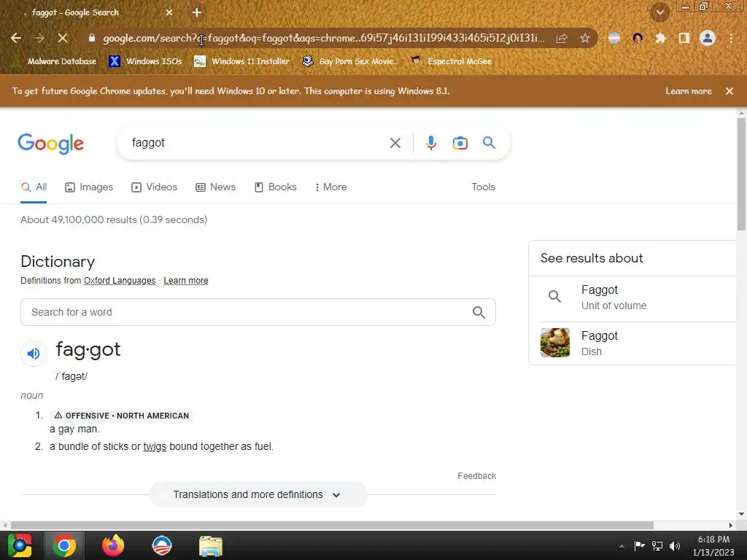The image size is (747, 560).
Task: Open tab search dropdown arrow
Action: 660,13
